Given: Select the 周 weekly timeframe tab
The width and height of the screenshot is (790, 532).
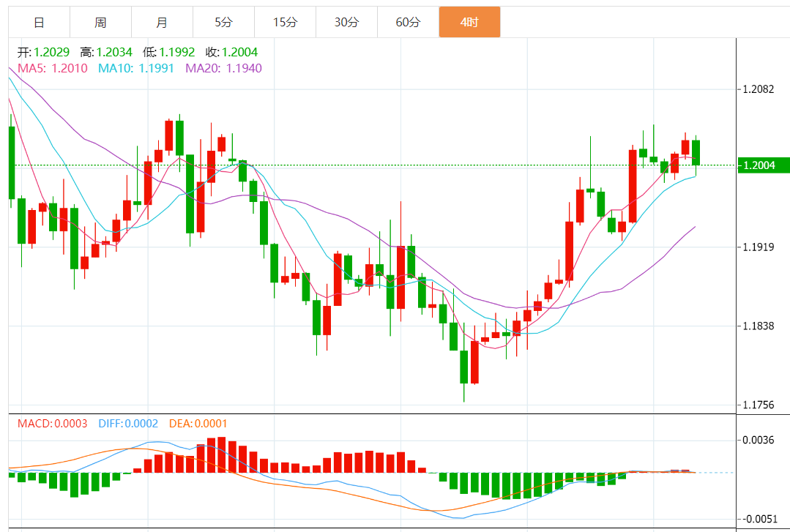Looking at the screenshot, I should [x=101, y=22].
